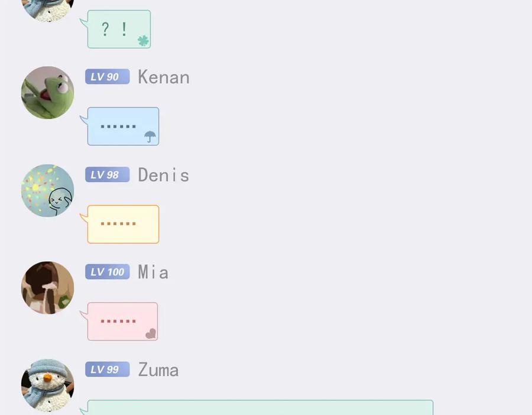Click the username Kenan
Screen dimensions: 532x415
coord(164,77)
